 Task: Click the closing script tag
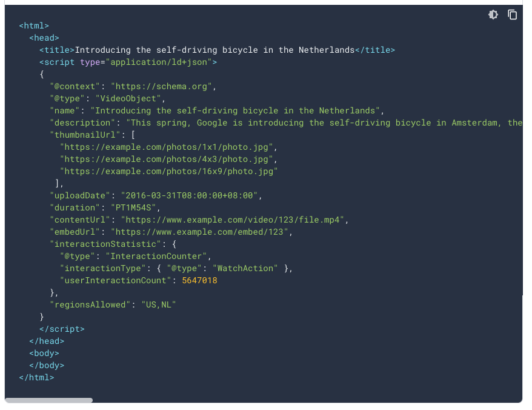point(62,329)
